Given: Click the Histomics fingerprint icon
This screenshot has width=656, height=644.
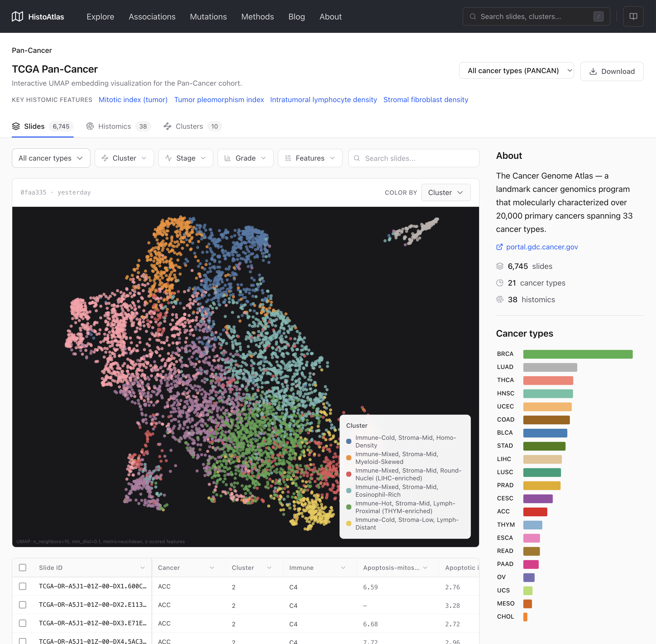Looking at the screenshot, I should [x=90, y=126].
